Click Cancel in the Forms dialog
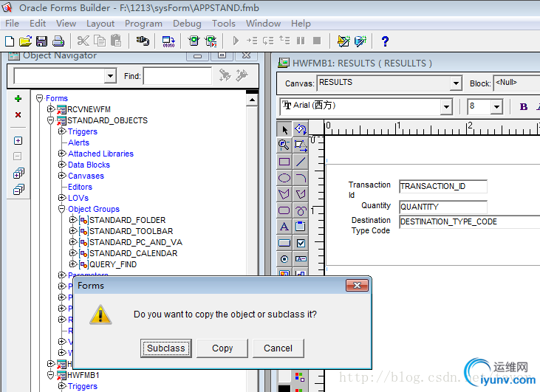The image size is (540, 392). tap(278, 348)
